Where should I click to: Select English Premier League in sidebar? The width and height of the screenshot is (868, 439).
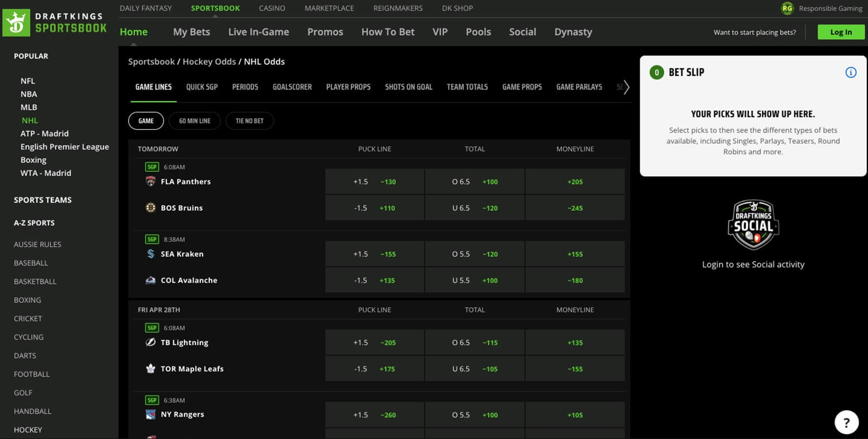(x=65, y=147)
